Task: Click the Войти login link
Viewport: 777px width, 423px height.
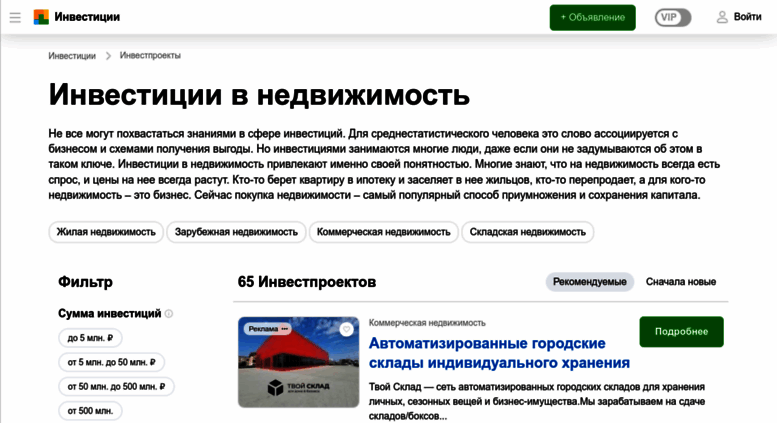Action: coord(747,17)
